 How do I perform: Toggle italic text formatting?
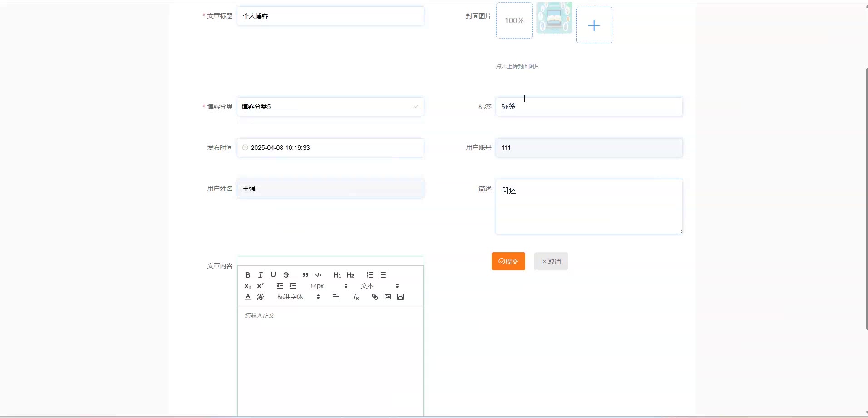pyautogui.click(x=260, y=275)
